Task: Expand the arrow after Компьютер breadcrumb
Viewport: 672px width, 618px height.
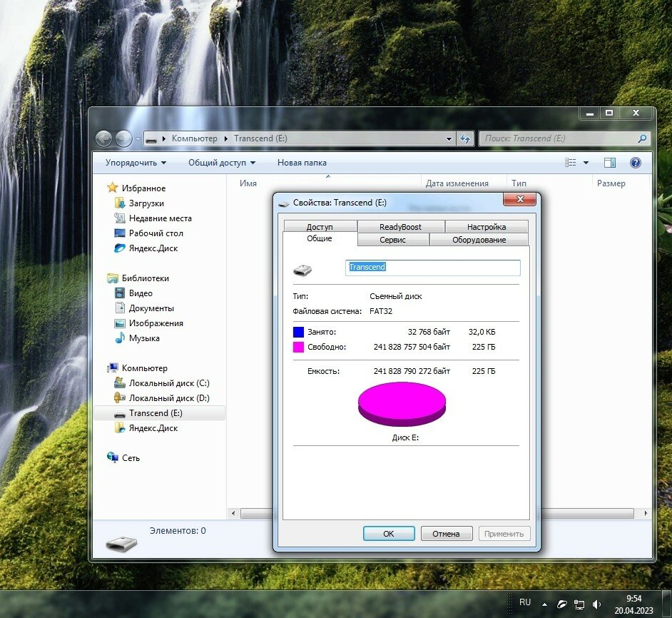Action: point(226,138)
